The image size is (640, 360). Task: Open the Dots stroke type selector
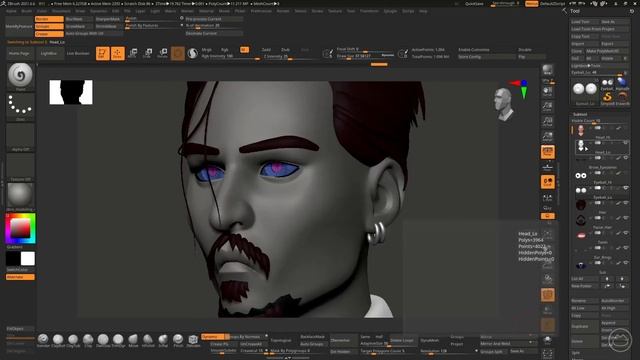pyautogui.click(x=20, y=107)
